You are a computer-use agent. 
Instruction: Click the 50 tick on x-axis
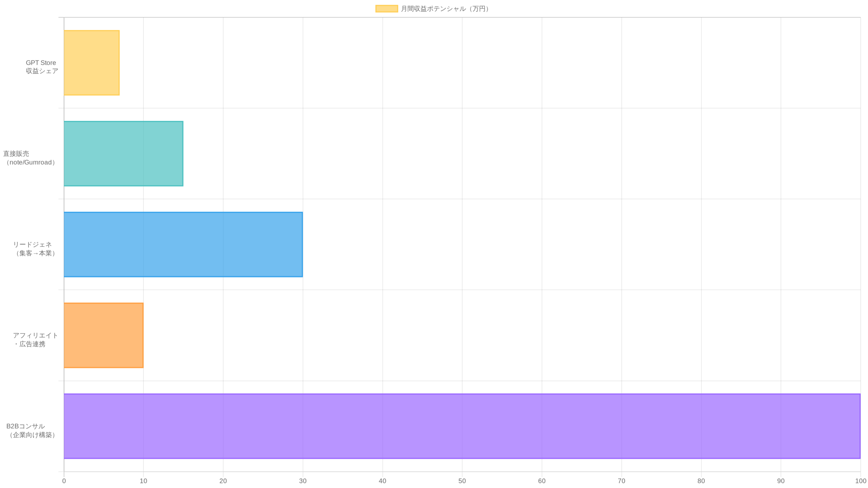[462, 481]
